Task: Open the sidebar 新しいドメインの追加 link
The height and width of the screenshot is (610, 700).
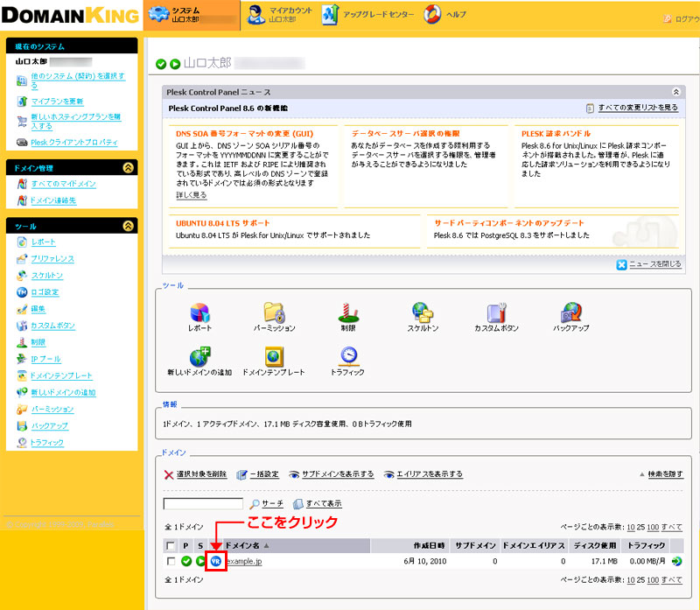Action: click(63, 393)
